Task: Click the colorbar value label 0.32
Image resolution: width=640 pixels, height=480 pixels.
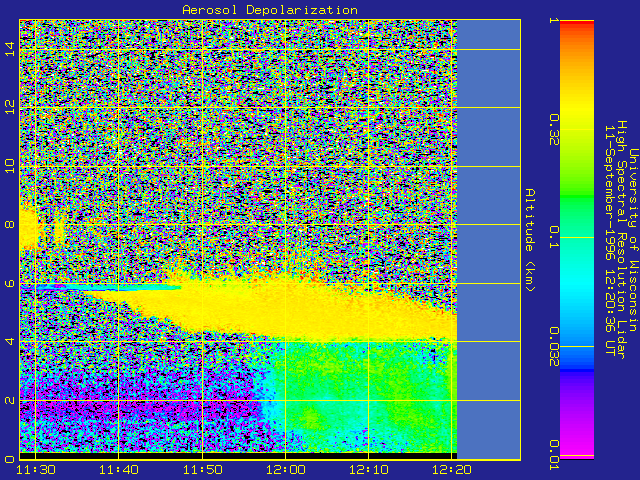Action: pos(554,129)
